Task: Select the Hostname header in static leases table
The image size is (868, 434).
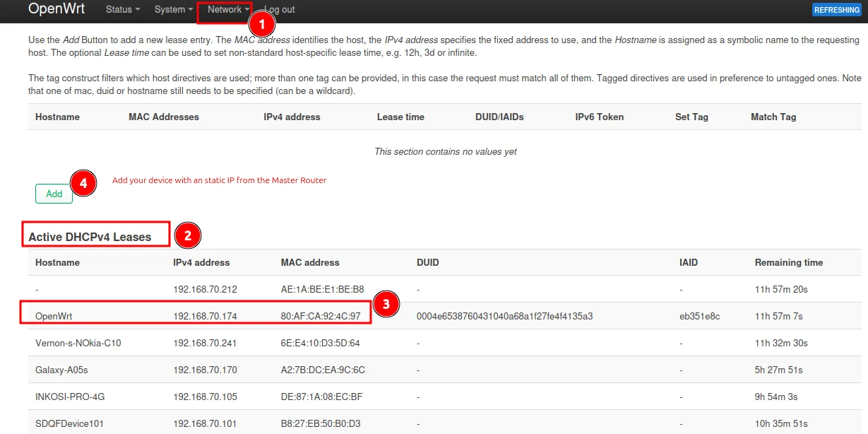Action: [x=57, y=117]
